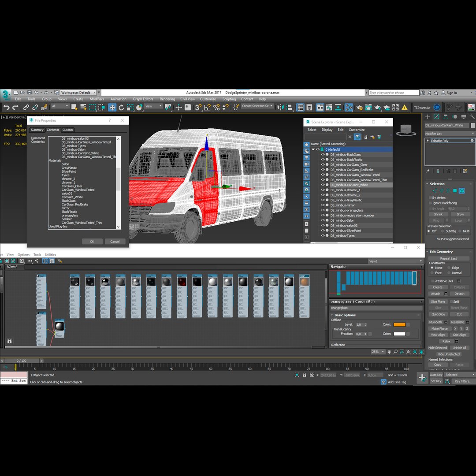Click the Auto Key button
The height and width of the screenshot is (476, 476).
point(436,375)
